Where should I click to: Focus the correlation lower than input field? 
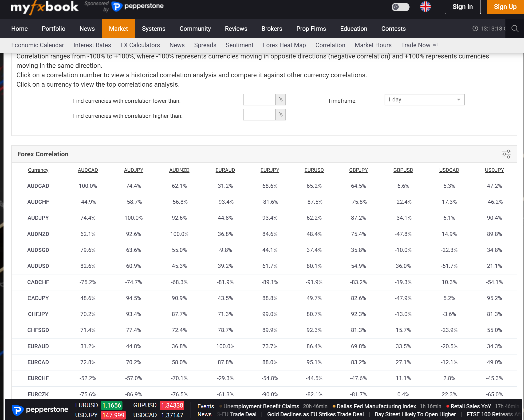coord(259,100)
